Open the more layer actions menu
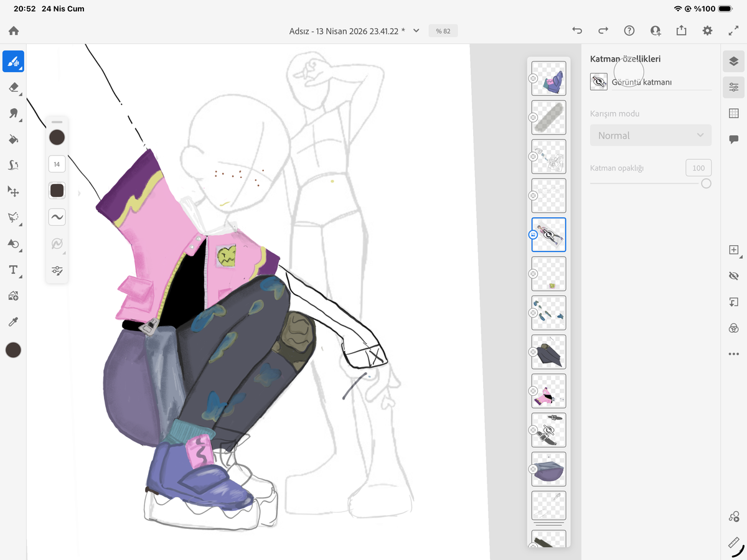The width and height of the screenshot is (747, 560). tap(733, 354)
